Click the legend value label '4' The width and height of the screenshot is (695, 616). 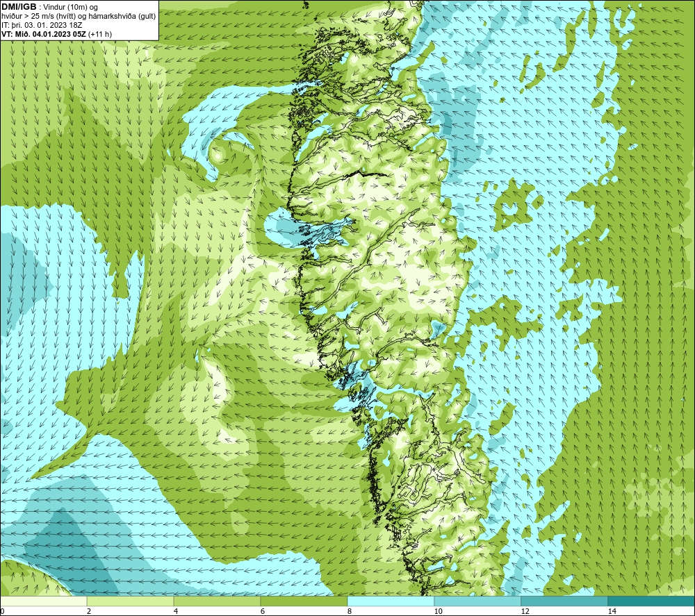click(176, 612)
